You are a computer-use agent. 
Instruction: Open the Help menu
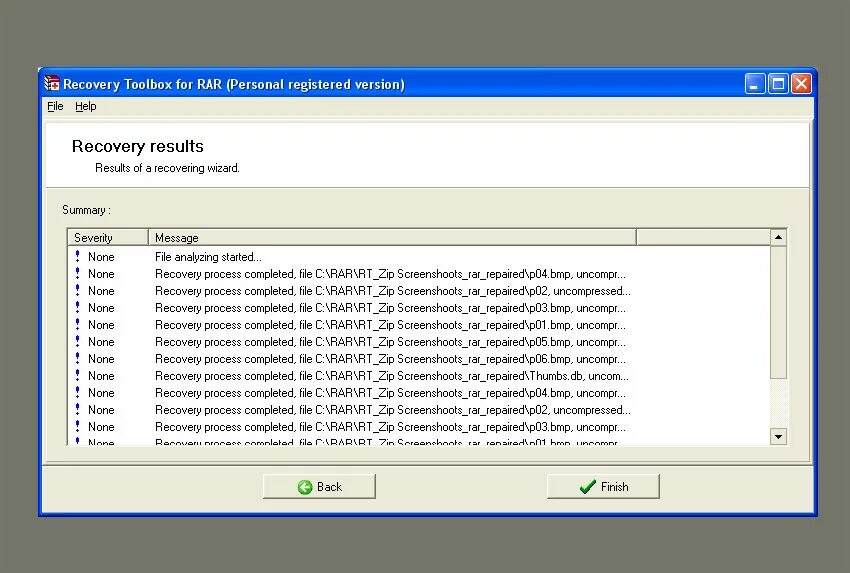[86, 106]
